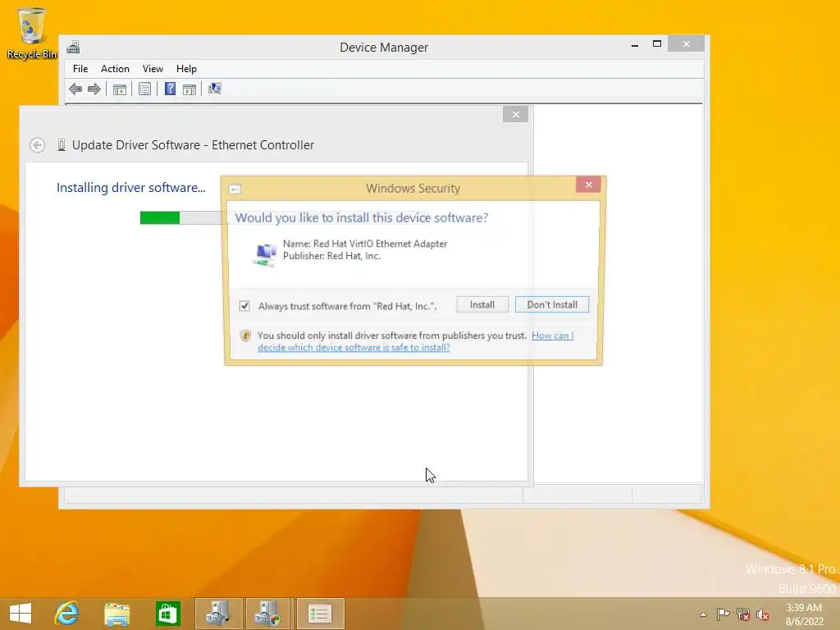Click the 'Name: Red Hat VirtIO Ethernet Adapter' text
Image resolution: width=840 pixels, height=630 pixels.
365,244
